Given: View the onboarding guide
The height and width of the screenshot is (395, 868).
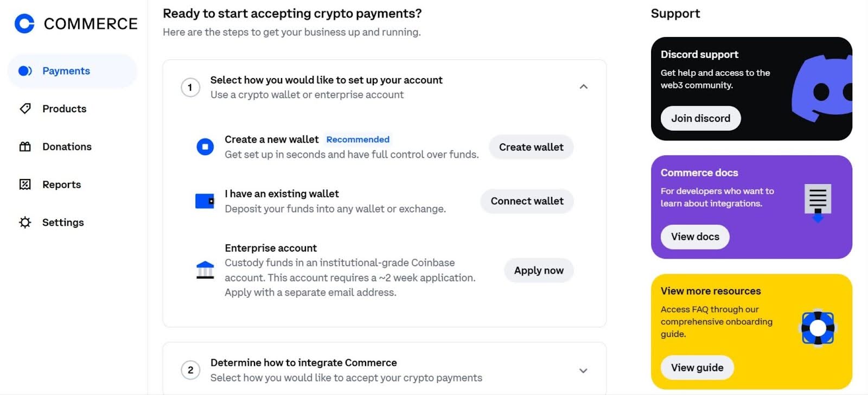Looking at the screenshot, I should (697, 367).
